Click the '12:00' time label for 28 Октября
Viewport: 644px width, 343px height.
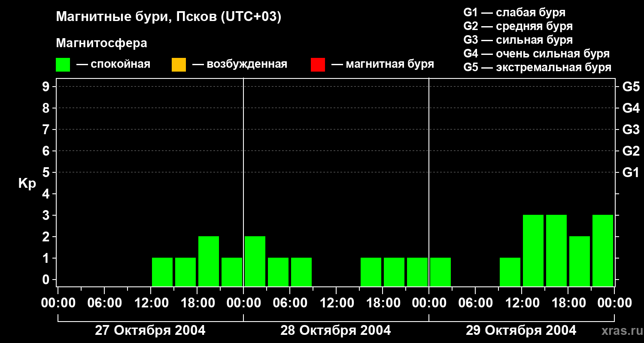(337, 303)
